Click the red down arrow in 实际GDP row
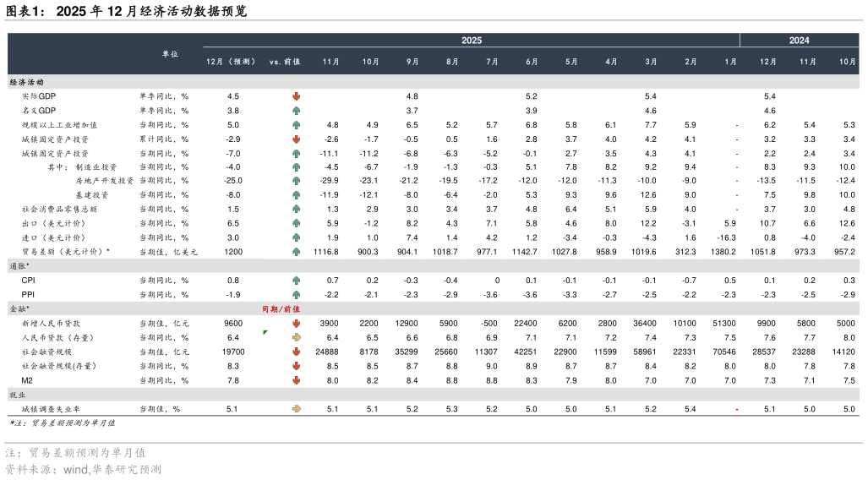The width and height of the screenshot is (868, 480). pos(296,96)
